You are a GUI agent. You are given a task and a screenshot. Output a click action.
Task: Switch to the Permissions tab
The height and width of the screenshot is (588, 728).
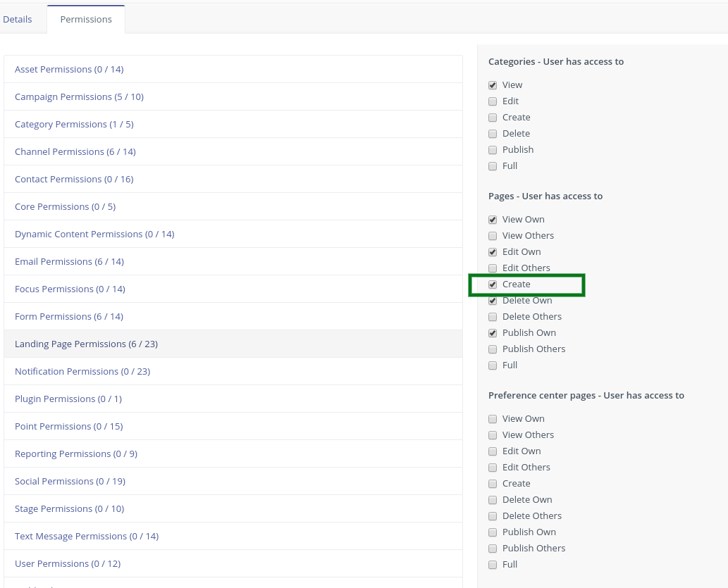point(86,19)
